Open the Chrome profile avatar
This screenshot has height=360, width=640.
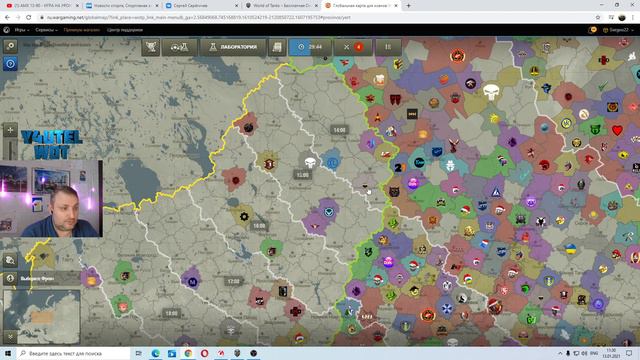(622, 18)
